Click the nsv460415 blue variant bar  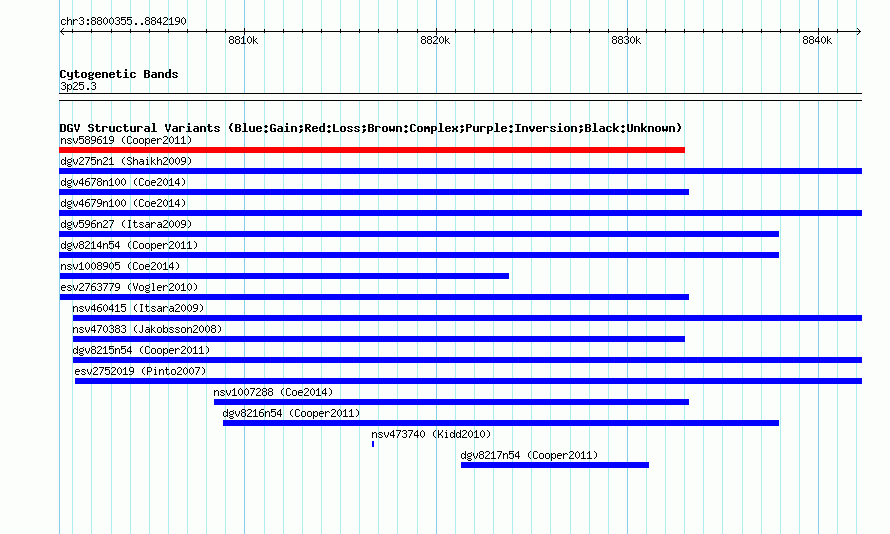(x=467, y=318)
